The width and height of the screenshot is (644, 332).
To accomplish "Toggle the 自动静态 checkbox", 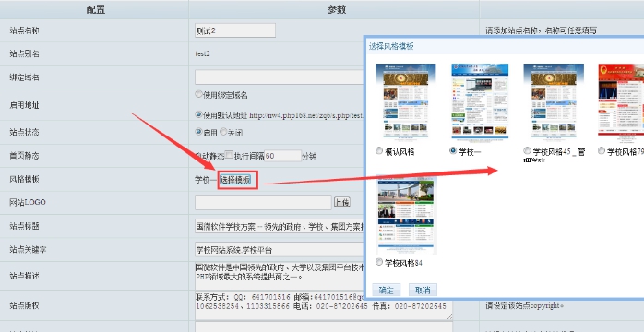I will tap(229, 155).
